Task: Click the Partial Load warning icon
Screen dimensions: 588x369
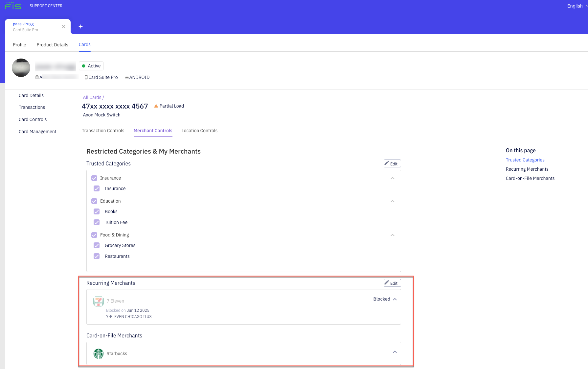Action: click(156, 106)
